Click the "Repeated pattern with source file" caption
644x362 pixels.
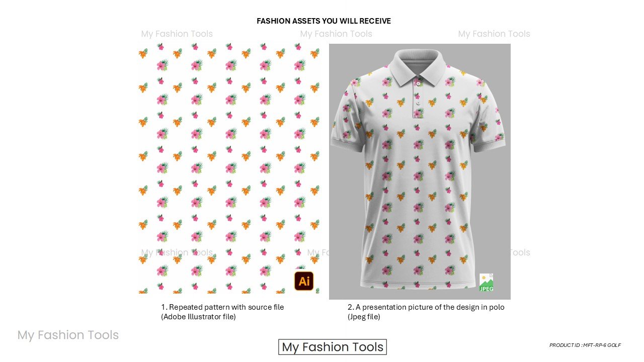(226, 307)
